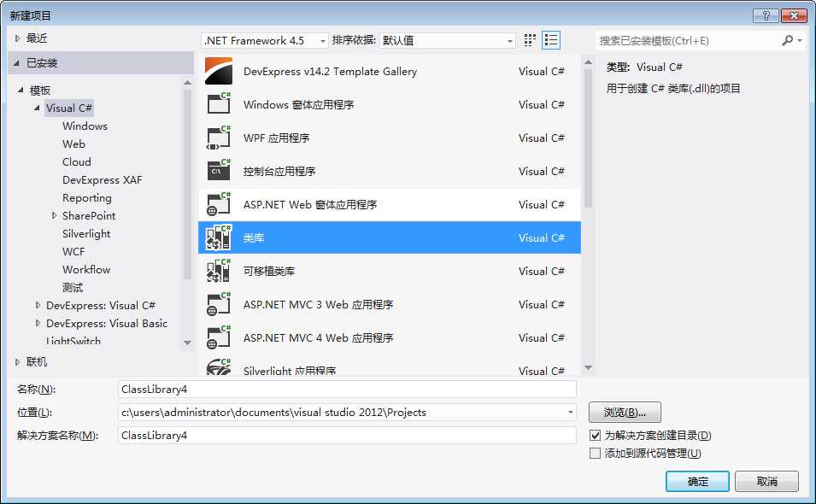
Task: Select 'ASP.NET Web 窗体应用程序' name
Action: (x=309, y=204)
